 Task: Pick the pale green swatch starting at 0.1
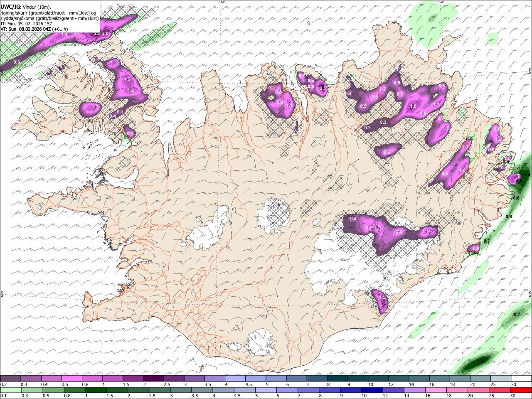click(x=11, y=390)
